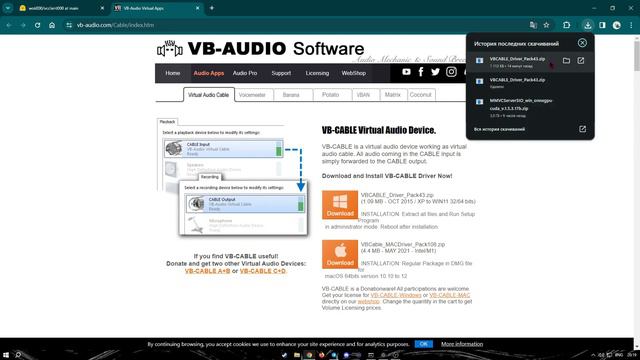Open the webshop link in paragraph
Image resolution: width=640 pixels, height=360 pixels.
[368, 302]
